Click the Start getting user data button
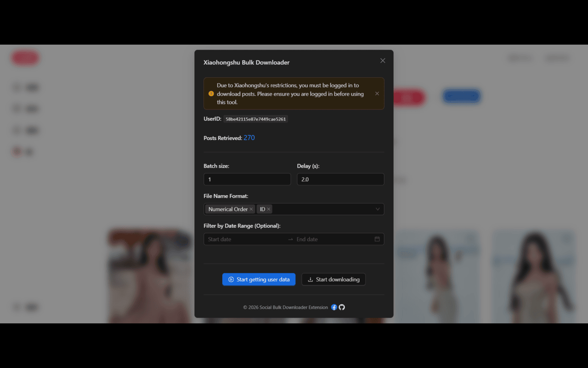The width and height of the screenshot is (588, 368). [259, 279]
